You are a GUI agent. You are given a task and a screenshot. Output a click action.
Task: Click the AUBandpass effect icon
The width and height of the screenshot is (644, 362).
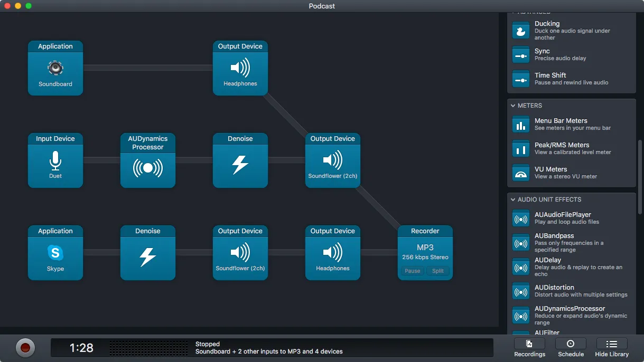521,243
